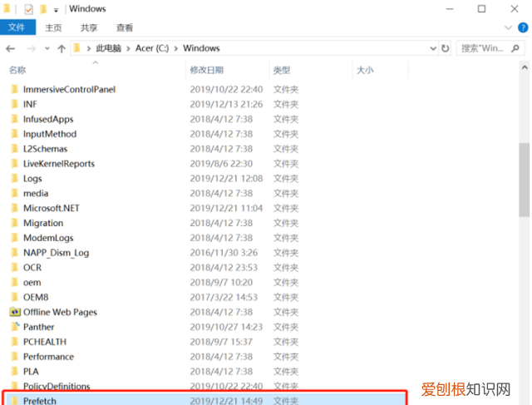The width and height of the screenshot is (532, 405).
Task: Open the ribbon help button
Action: (x=522, y=27)
